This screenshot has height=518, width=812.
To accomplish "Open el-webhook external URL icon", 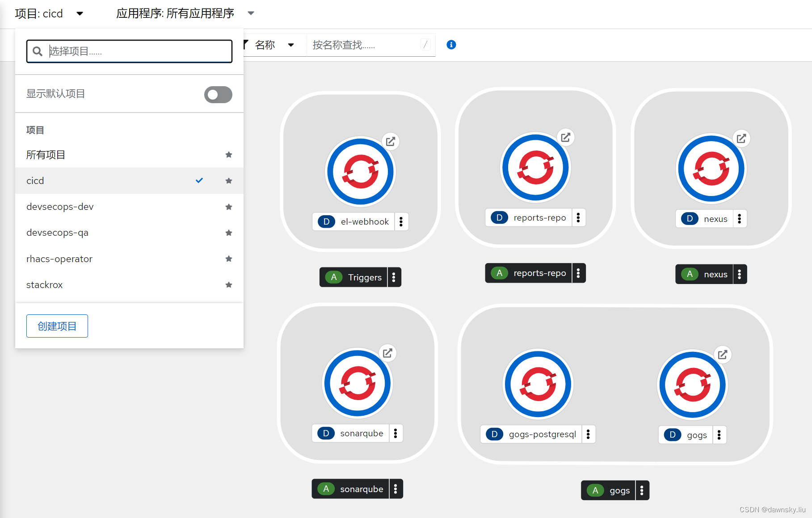I will [x=391, y=142].
